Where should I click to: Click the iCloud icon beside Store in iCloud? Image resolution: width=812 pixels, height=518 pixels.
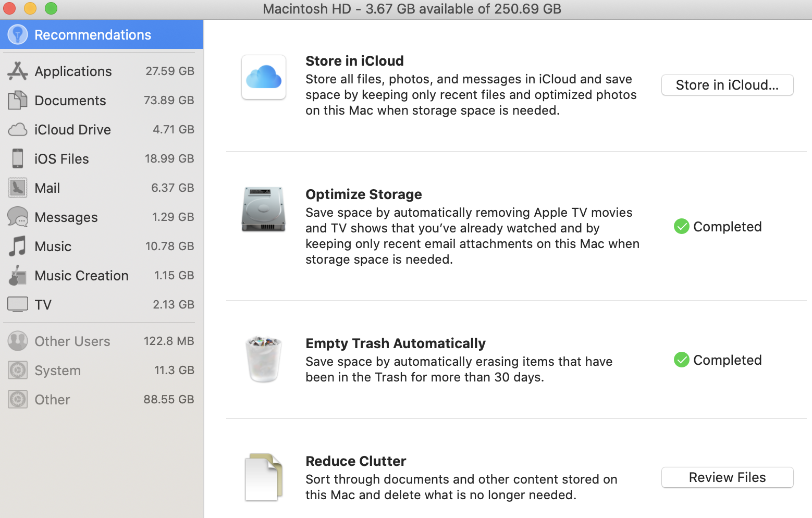pos(264,77)
